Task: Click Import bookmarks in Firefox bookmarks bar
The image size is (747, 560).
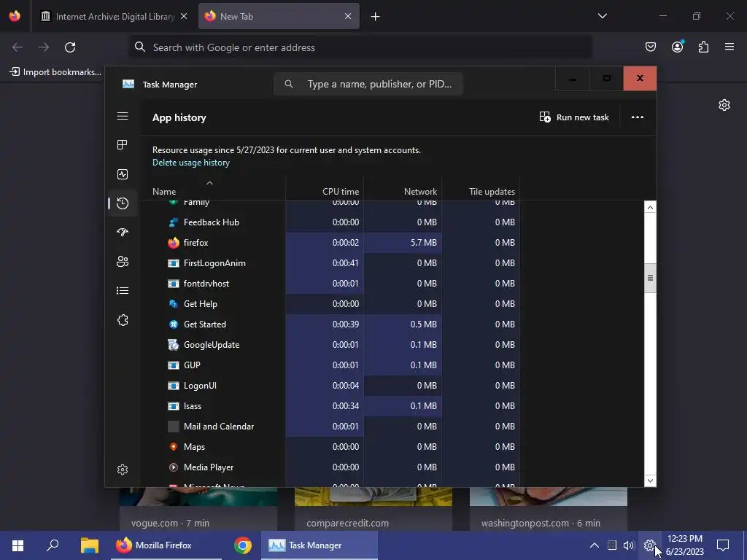Action: pyautogui.click(x=56, y=72)
